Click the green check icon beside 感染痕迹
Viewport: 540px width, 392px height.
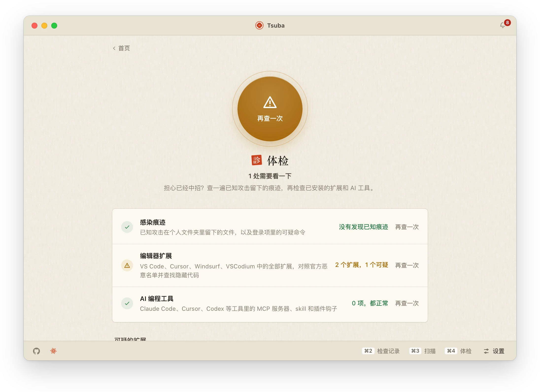click(x=127, y=227)
